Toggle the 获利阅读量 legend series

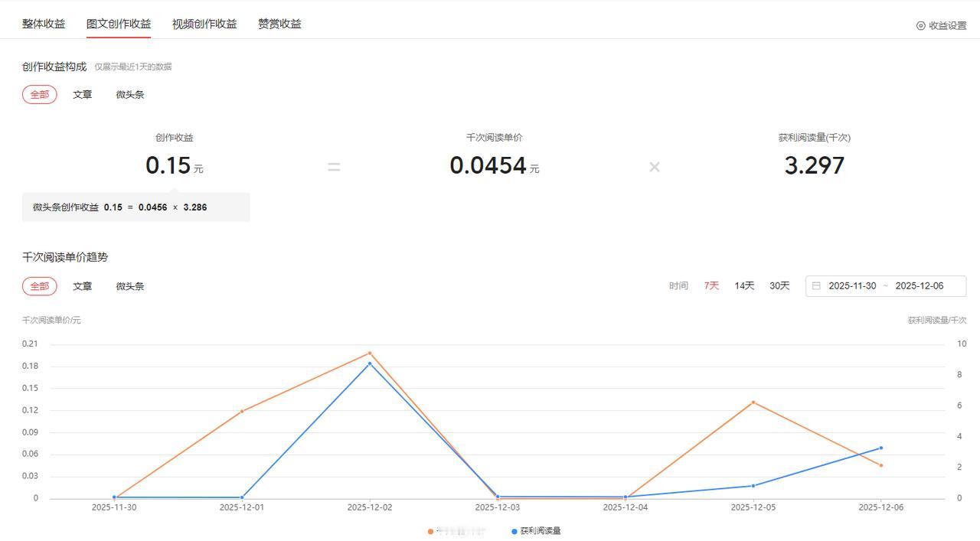pyautogui.click(x=538, y=530)
